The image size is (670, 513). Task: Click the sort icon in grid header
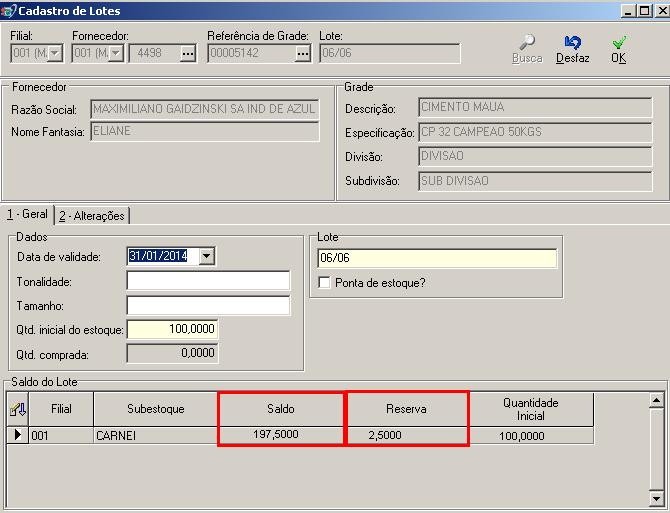(x=18, y=409)
